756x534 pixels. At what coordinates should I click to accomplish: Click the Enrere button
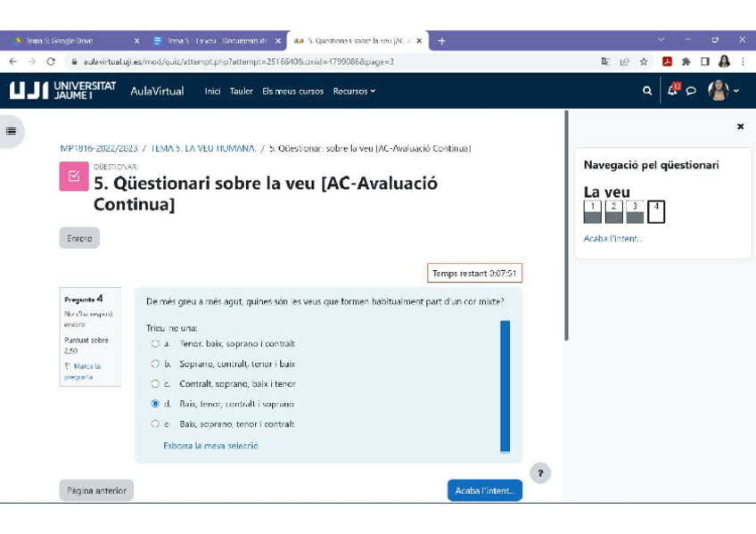(x=79, y=238)
